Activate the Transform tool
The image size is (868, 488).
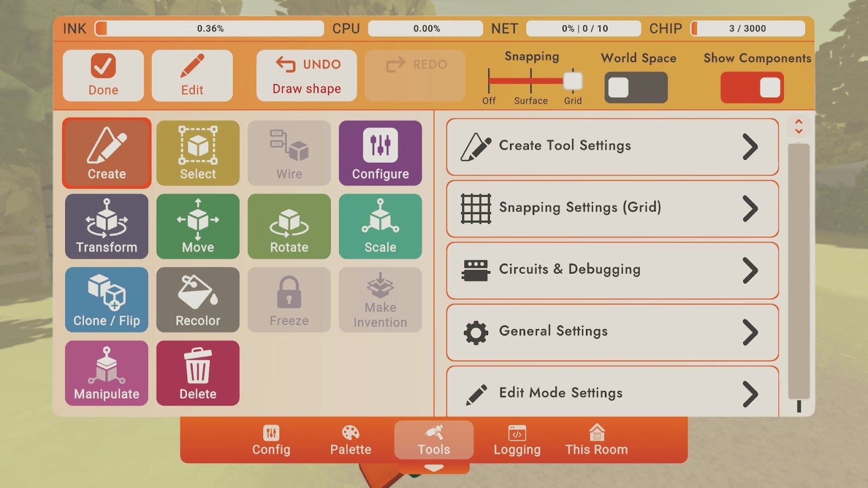(106, 226)
